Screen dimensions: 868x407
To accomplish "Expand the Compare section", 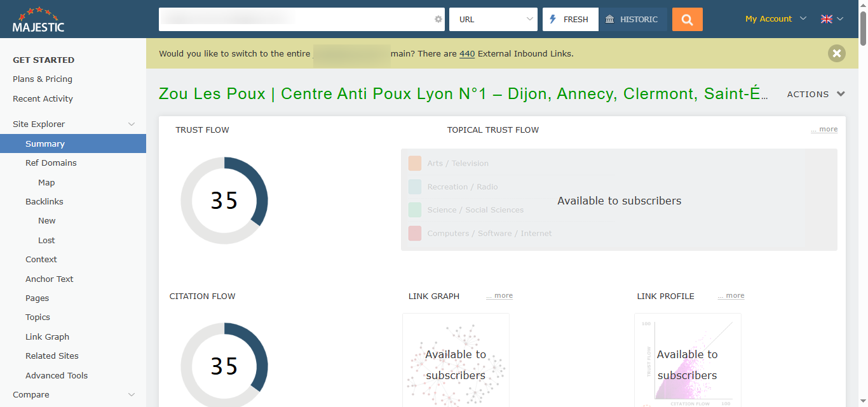I will [132, 395].
